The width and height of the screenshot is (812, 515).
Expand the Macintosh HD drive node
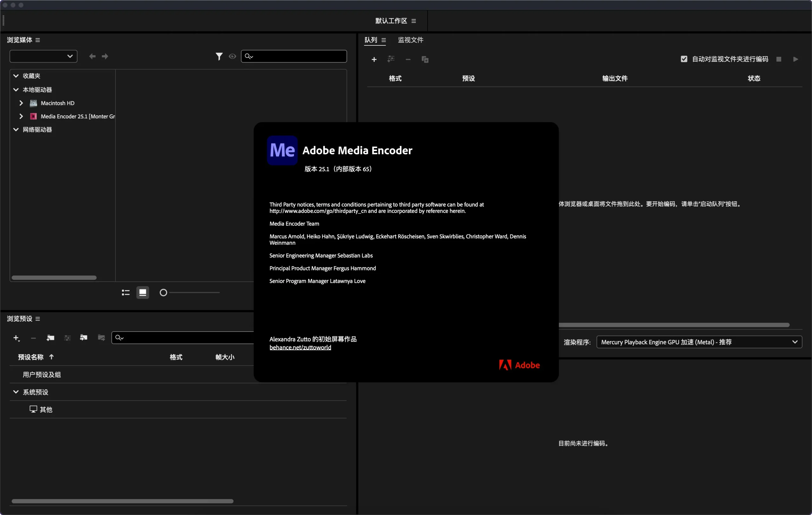tap(21, 103)
